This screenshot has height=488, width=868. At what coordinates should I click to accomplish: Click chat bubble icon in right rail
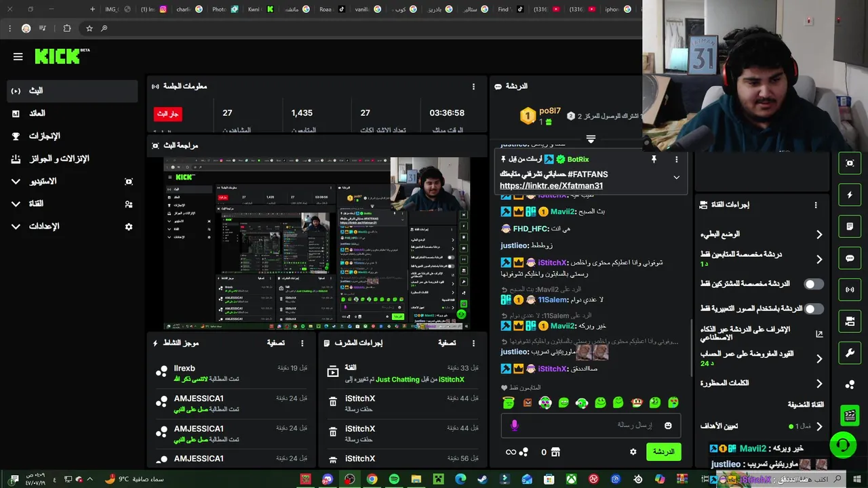tap(850, 258)
